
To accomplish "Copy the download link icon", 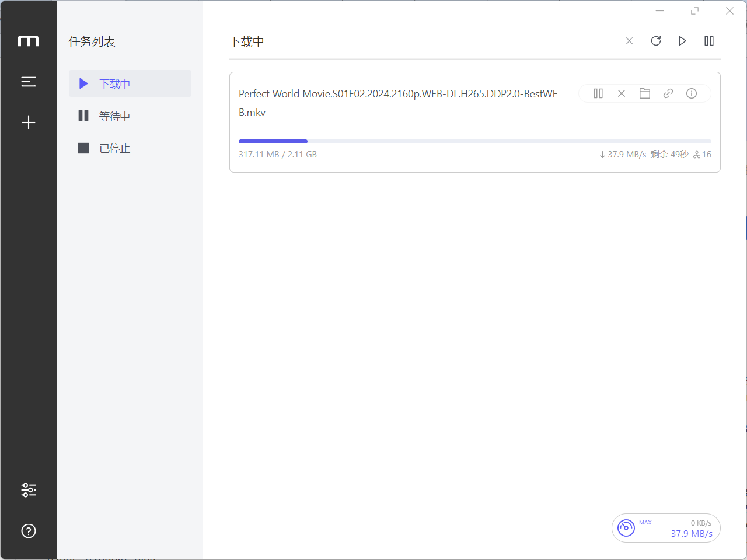I will pyautogui.click(x=668, y=93).
